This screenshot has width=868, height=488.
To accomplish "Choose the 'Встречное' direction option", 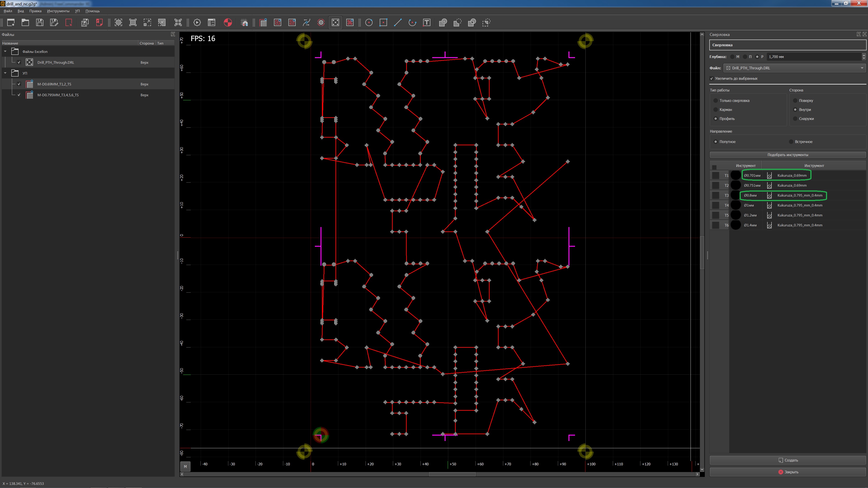I will tap(791, 142).
